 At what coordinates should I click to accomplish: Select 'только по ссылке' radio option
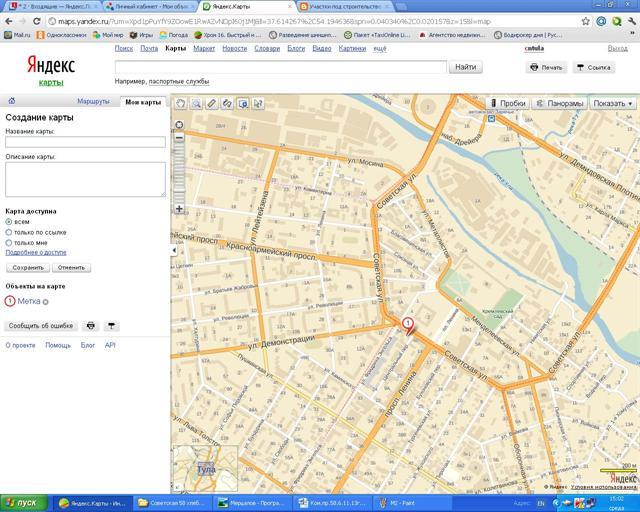click(x=9, y=232)
